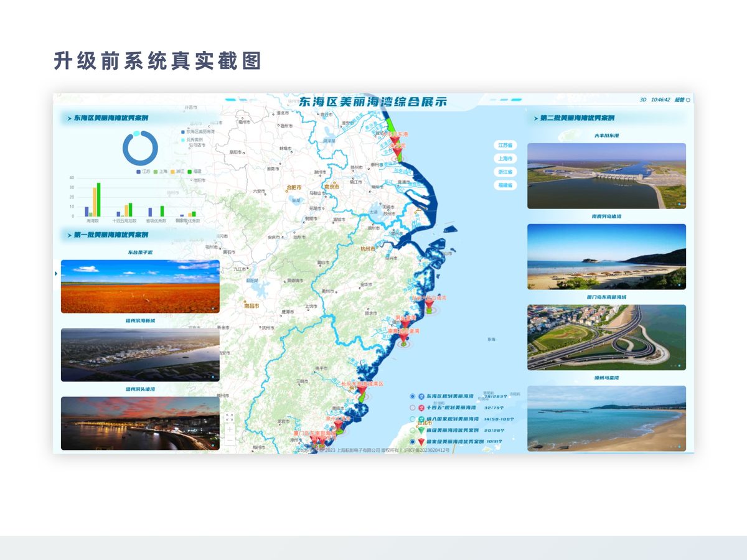
Task: Toggle 国家级美丽海湾优秀案例 layer radio
Action: (413, 442)
